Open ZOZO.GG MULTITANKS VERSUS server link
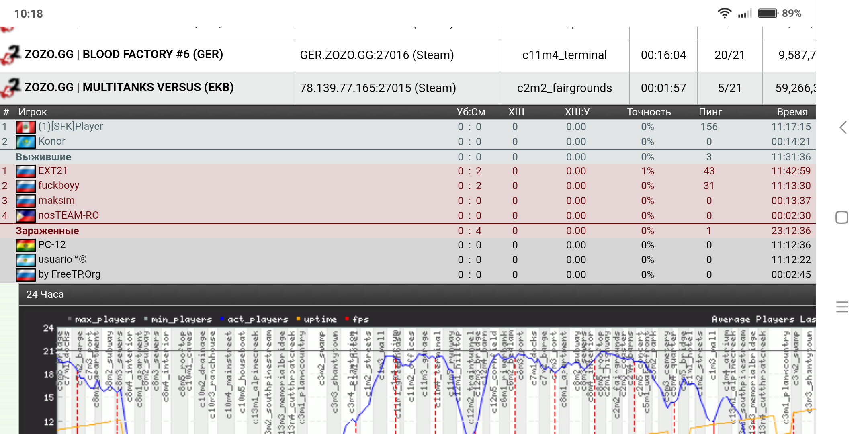The height and width of the screenshot is (434, 868). [129, 87]
